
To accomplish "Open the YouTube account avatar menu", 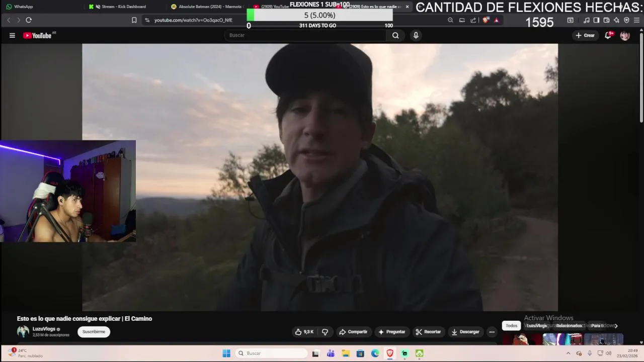I will pos(625,36).
